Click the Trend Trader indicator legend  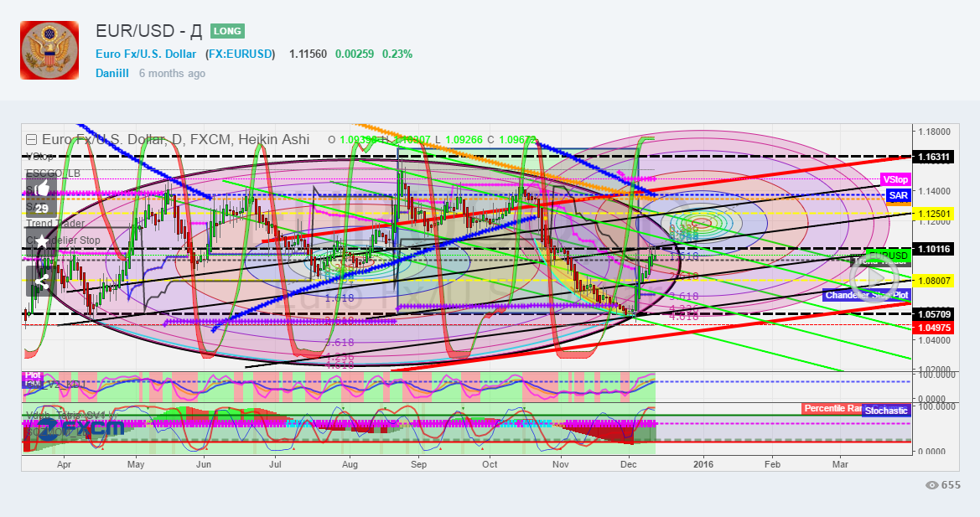pyautogui.click(x=55, y=223)
